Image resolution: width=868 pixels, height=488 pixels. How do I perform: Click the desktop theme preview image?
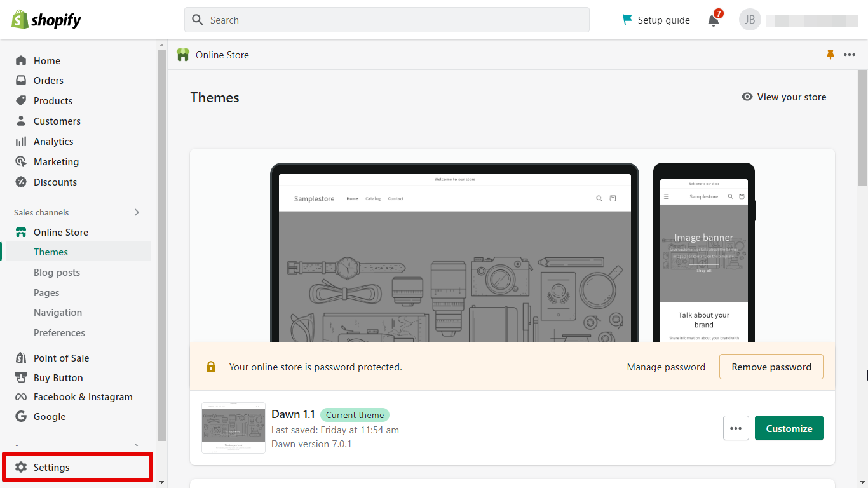(454, 253)
